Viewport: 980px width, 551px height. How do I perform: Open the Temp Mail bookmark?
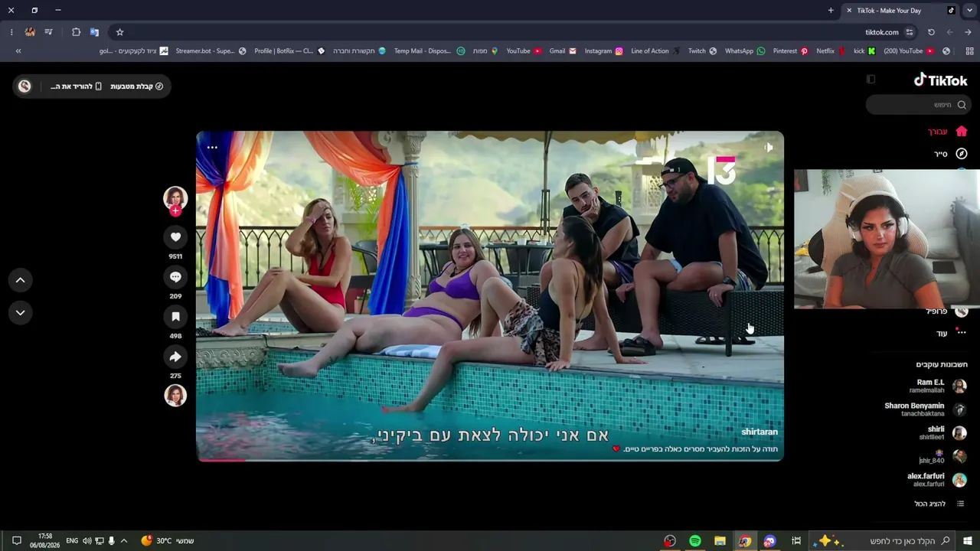429,51
